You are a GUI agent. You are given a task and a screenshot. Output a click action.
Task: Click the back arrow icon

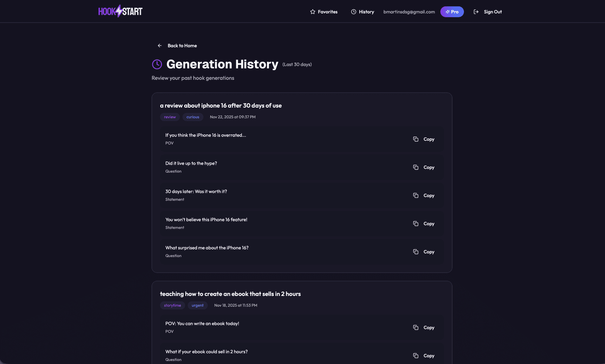pos(160,46)
